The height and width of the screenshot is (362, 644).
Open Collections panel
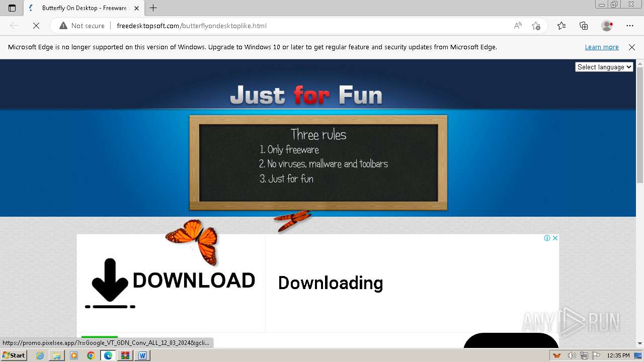click(584, 26)
